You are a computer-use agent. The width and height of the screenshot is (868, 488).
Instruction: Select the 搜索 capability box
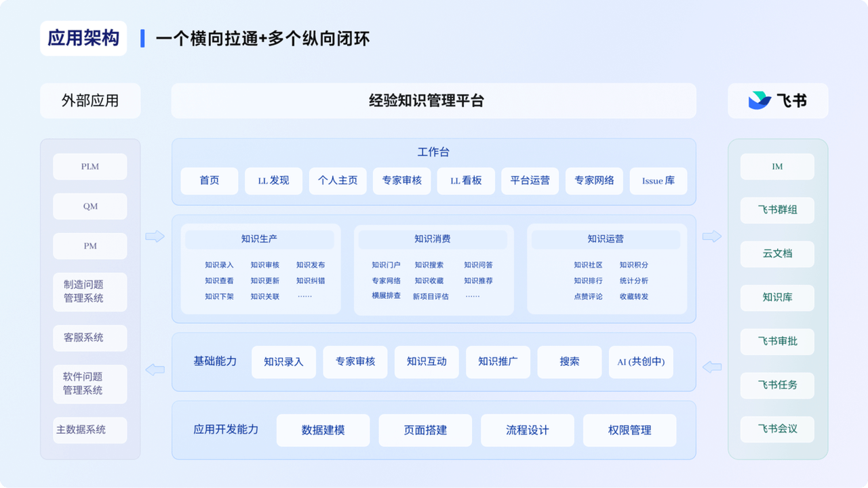(x=570, y=362)
